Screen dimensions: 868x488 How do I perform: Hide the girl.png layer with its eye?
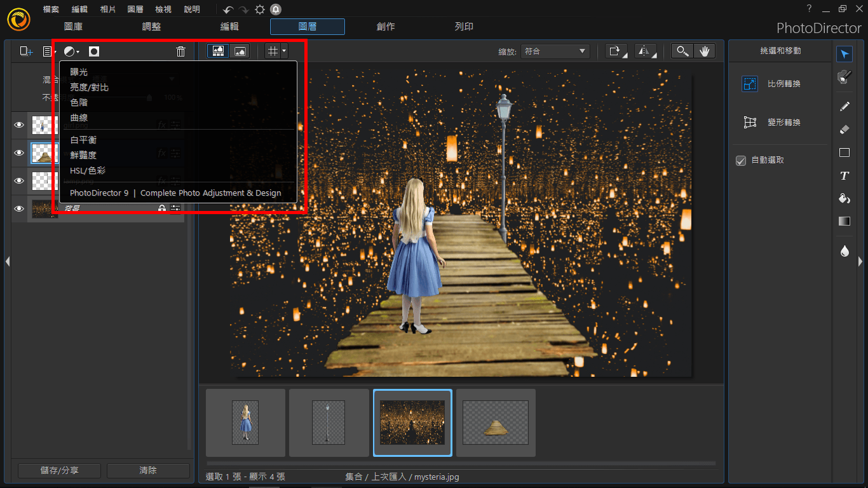pos(19,125)
